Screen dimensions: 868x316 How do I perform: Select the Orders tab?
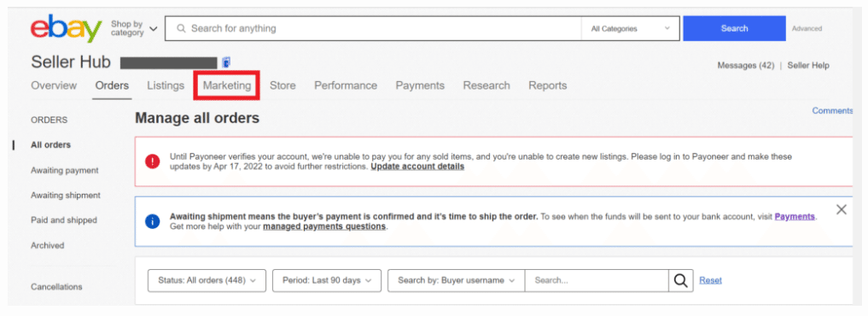pyautogui.click(x=112, y=85)
